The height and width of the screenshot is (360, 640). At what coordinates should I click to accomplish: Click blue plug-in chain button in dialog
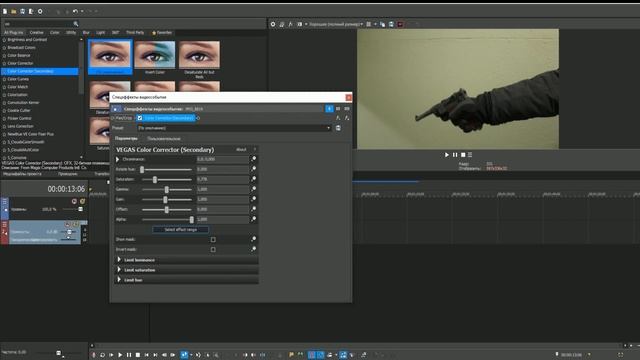click(x=329, y=109)
